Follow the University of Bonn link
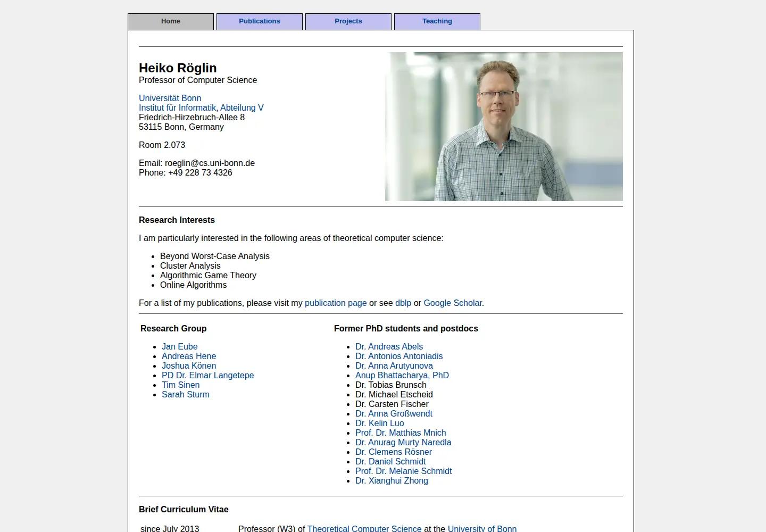This screenshot has width=766, height=532. 482,528
